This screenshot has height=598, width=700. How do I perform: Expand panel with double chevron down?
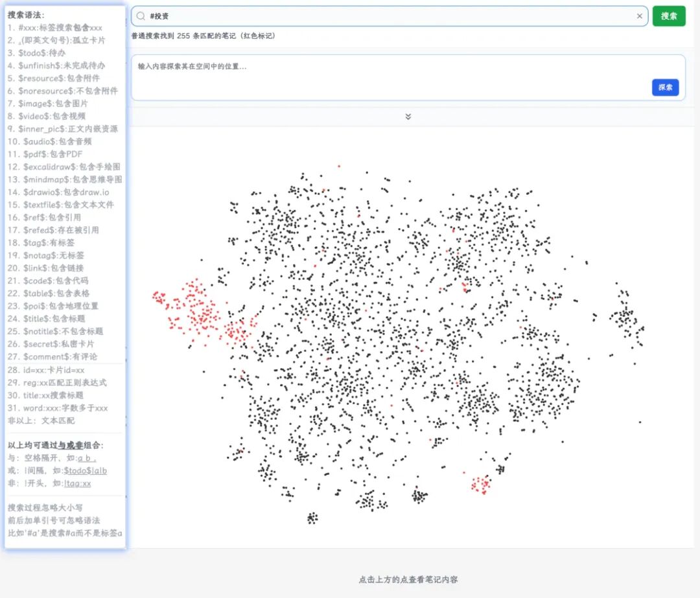(x=408, y=117)
